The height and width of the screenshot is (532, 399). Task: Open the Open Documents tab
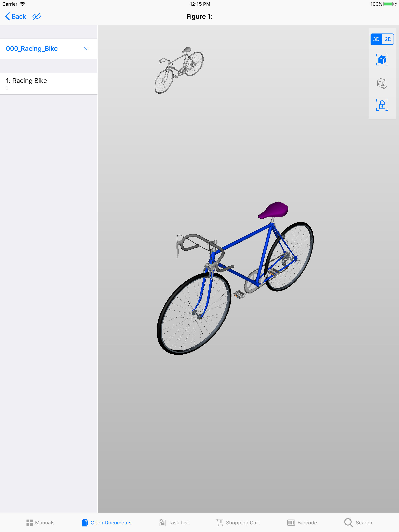pyautogui.click(x=107, y=523)
